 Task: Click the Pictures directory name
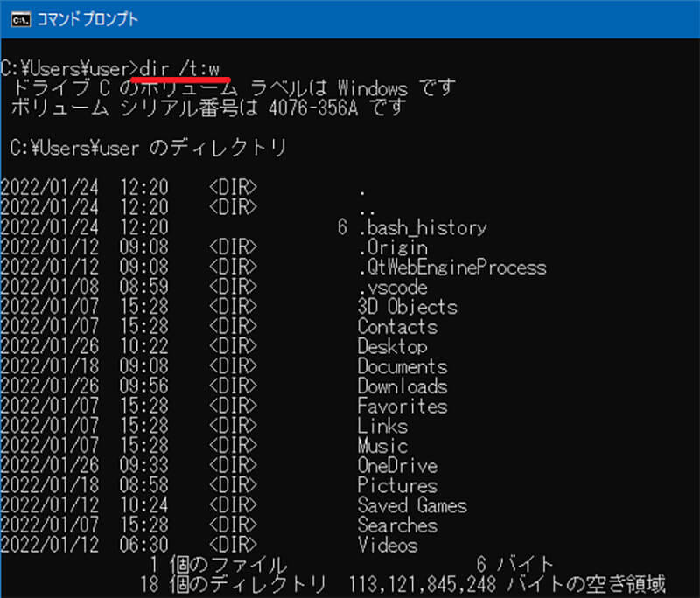pos(396,486)
